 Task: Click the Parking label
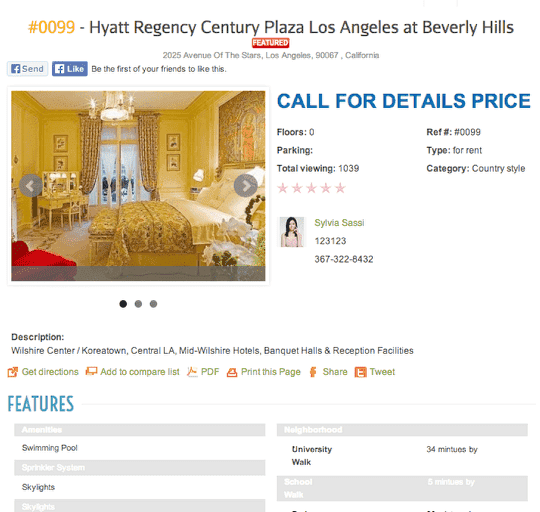pyautogui.click(x=295, y=150)
